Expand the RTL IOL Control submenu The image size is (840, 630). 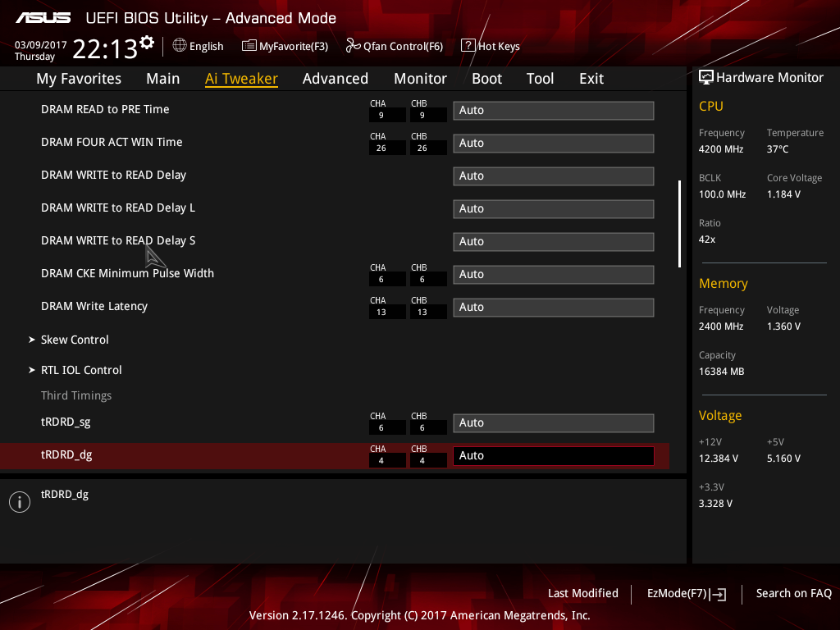81,370
